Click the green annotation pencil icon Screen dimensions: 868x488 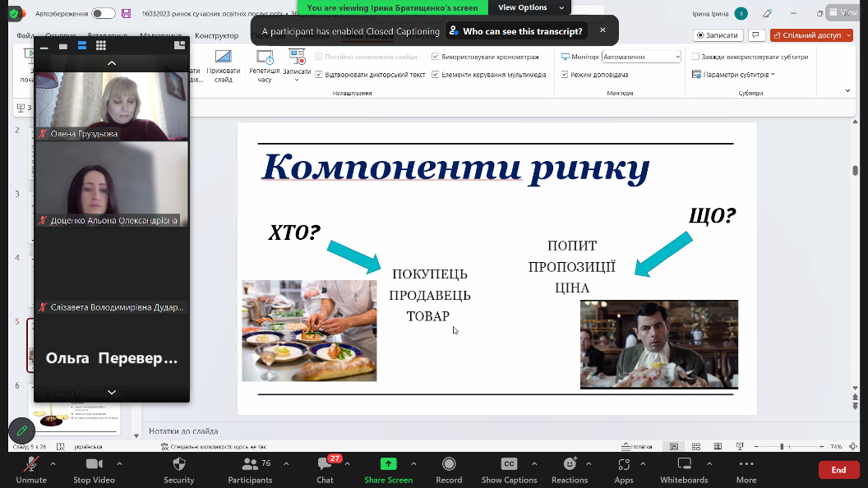tap(21, 430)
